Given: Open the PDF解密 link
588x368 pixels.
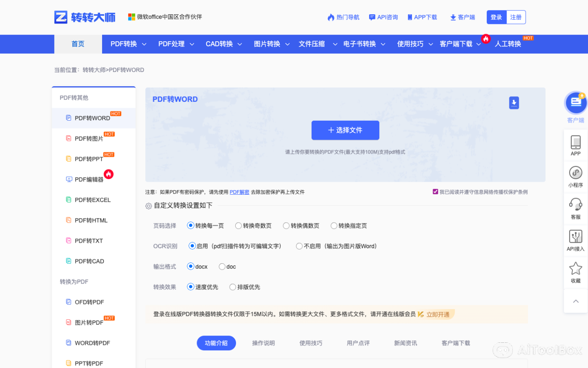Looking at the screenshot, I should (x=239, y=192).
